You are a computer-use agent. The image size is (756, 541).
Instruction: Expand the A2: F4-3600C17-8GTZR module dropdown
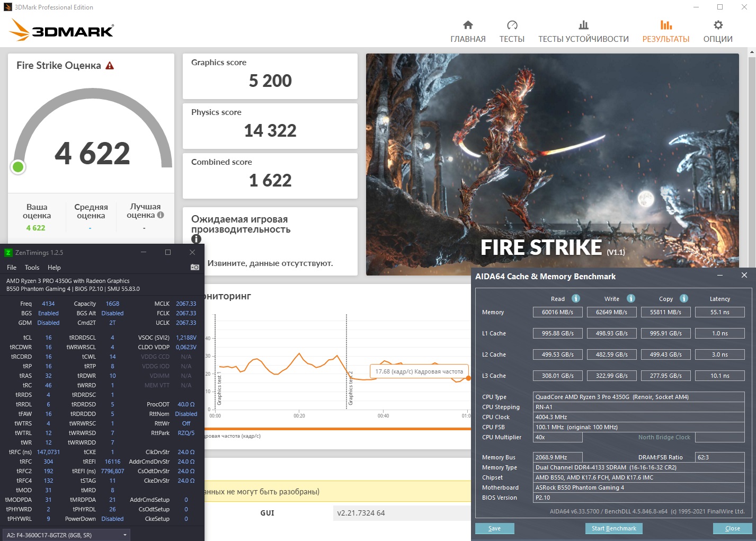click(66, 535)
